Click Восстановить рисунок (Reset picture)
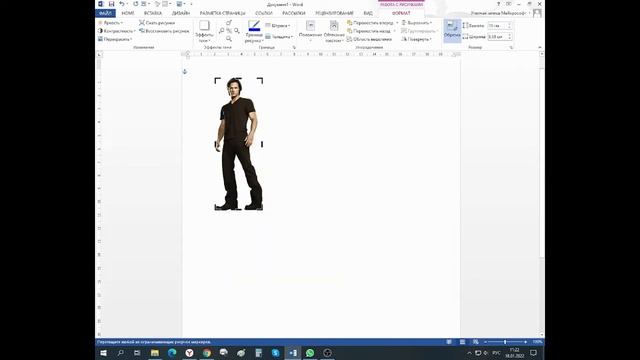Viewport: 640px width, 360px height. coord(164,31)
